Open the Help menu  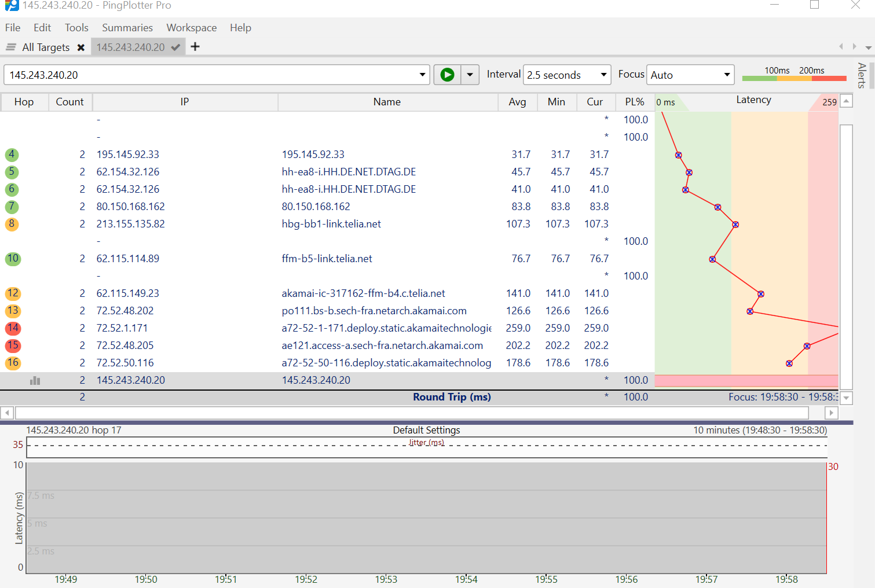tap(240, 28)
